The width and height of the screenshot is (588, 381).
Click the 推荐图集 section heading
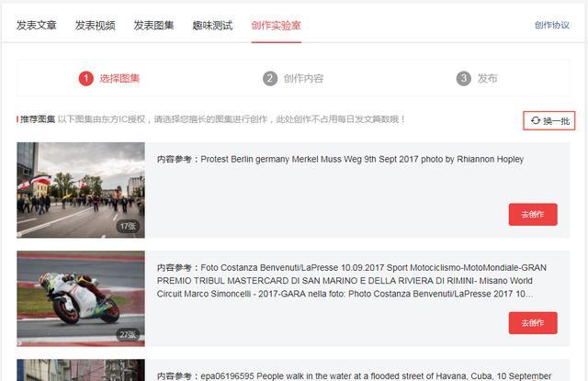[38, 119]
